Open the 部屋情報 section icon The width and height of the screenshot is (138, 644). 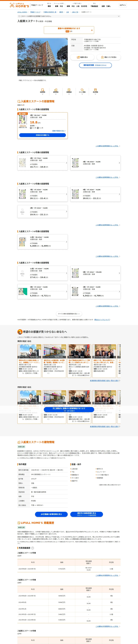click(x=43, y=90)
